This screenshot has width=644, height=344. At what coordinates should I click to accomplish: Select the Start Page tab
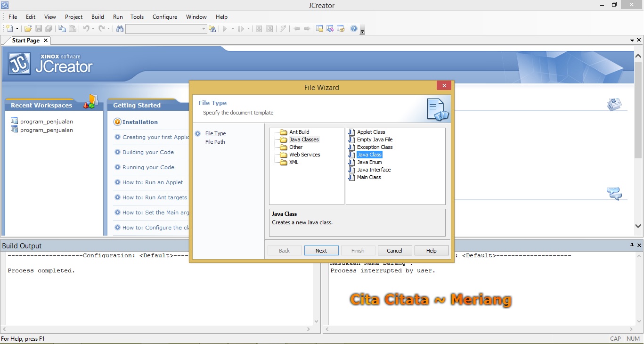point(26,41)
